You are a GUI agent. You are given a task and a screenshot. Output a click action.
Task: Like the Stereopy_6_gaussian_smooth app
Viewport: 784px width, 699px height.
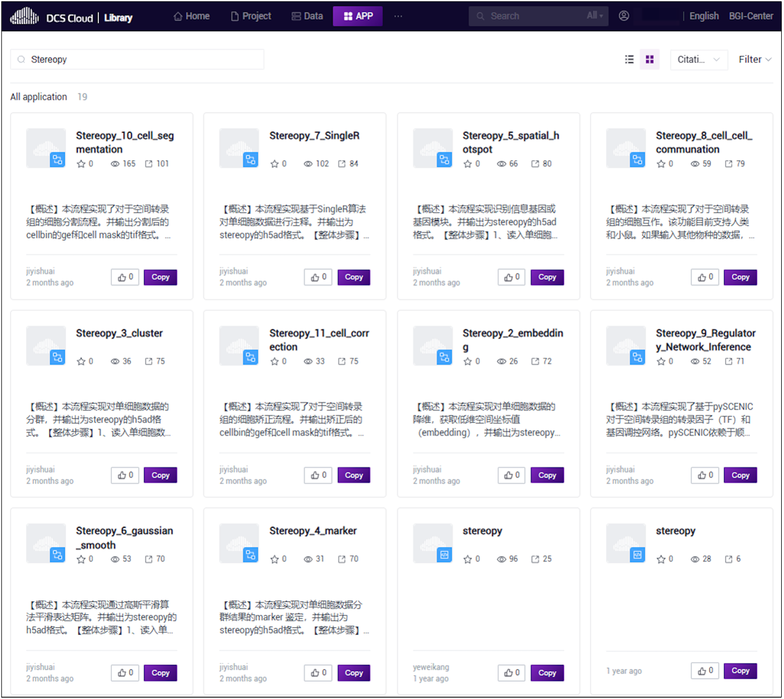tap(125, 673)
